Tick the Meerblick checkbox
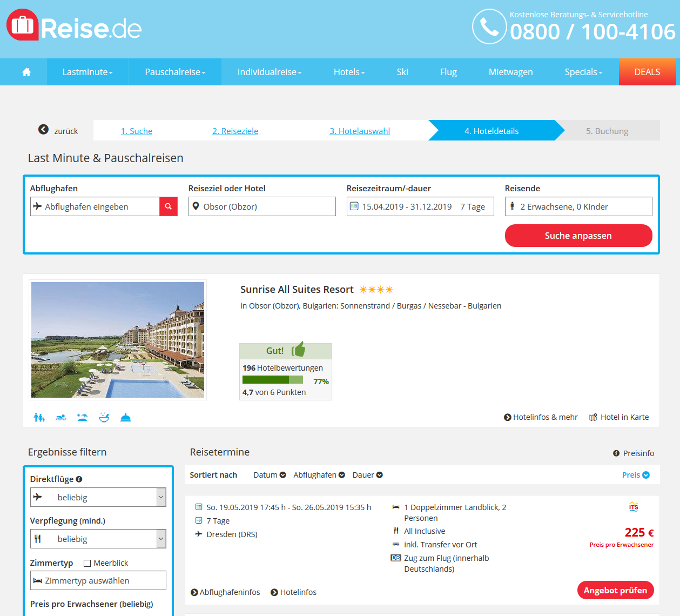The width and height of the screenshot is (680, 616). coord(87,563)
